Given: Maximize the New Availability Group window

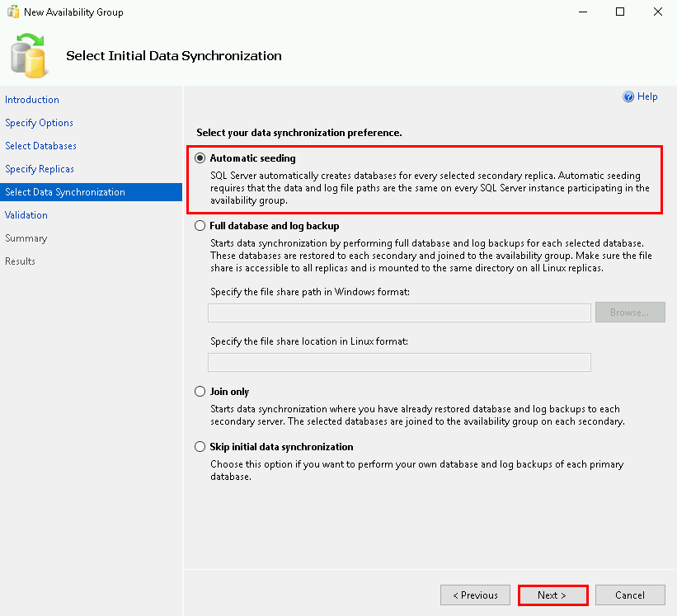Looking at the screenshot, I should tap(619, 12).
